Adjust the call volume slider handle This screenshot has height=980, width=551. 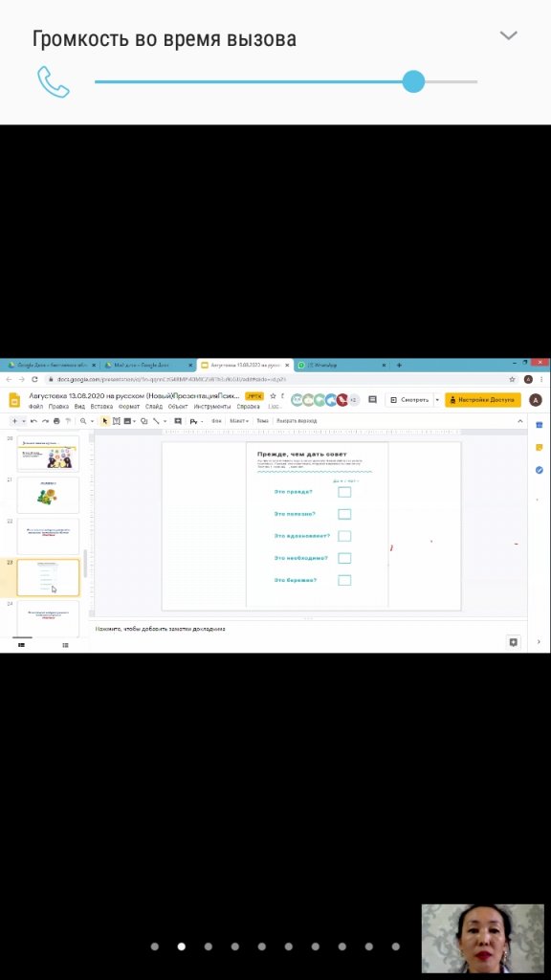(x=413, y=81)
